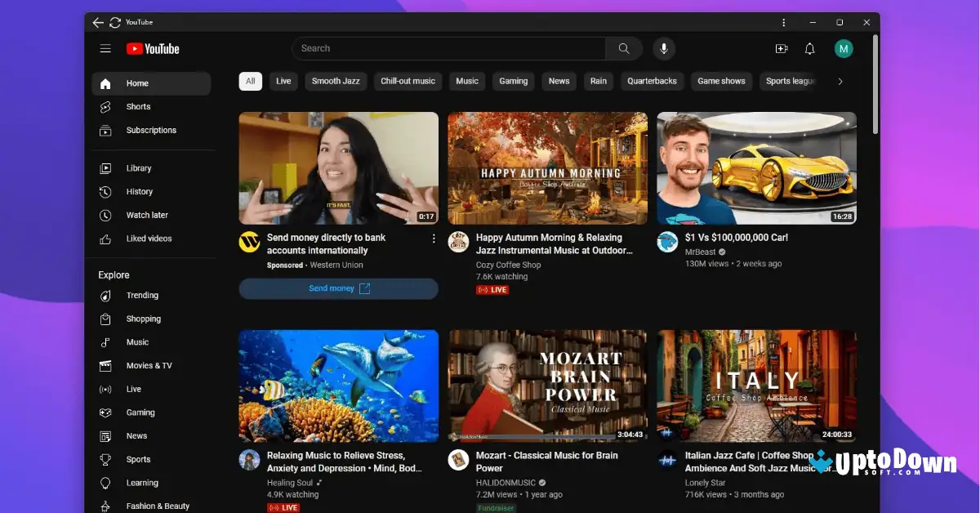Open the Create video icon
The width and height of the screenshot is (980, 513).
pos(781,48)
